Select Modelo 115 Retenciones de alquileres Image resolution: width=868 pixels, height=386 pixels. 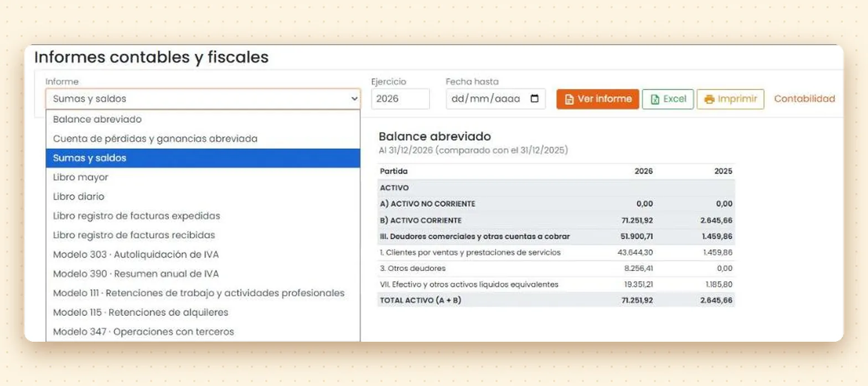203,312
